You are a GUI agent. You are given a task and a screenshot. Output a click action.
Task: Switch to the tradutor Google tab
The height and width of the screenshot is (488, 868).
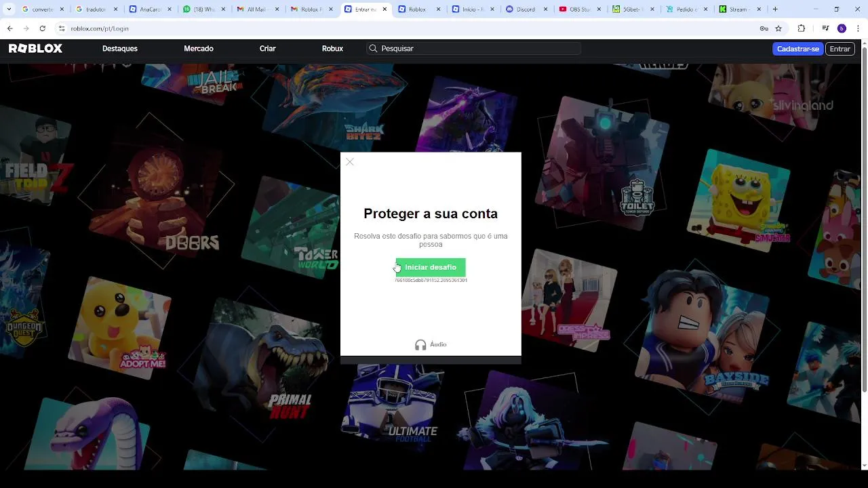click(96, 9)
